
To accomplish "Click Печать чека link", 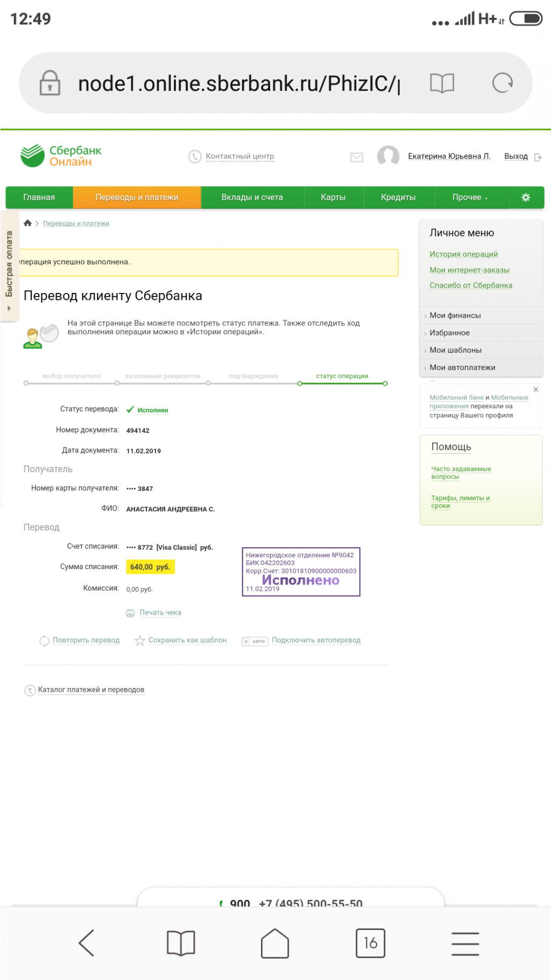I will pyautogui.click(x=160, y=613).
